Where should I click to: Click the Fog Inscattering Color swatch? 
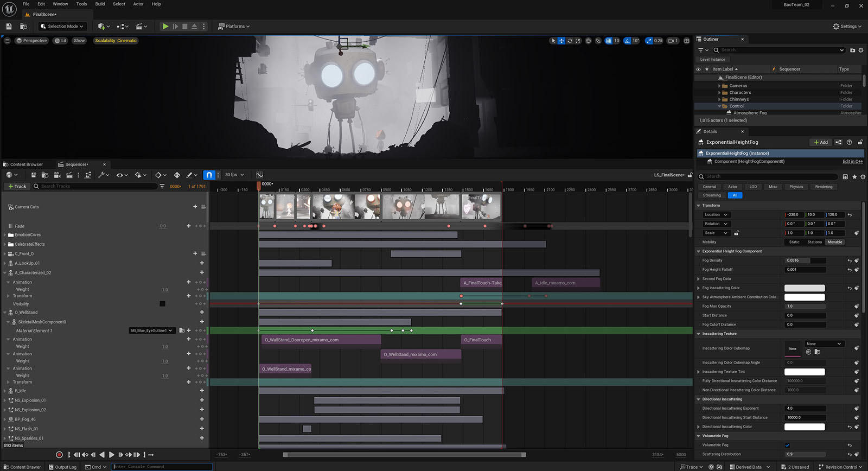(804, 288)
